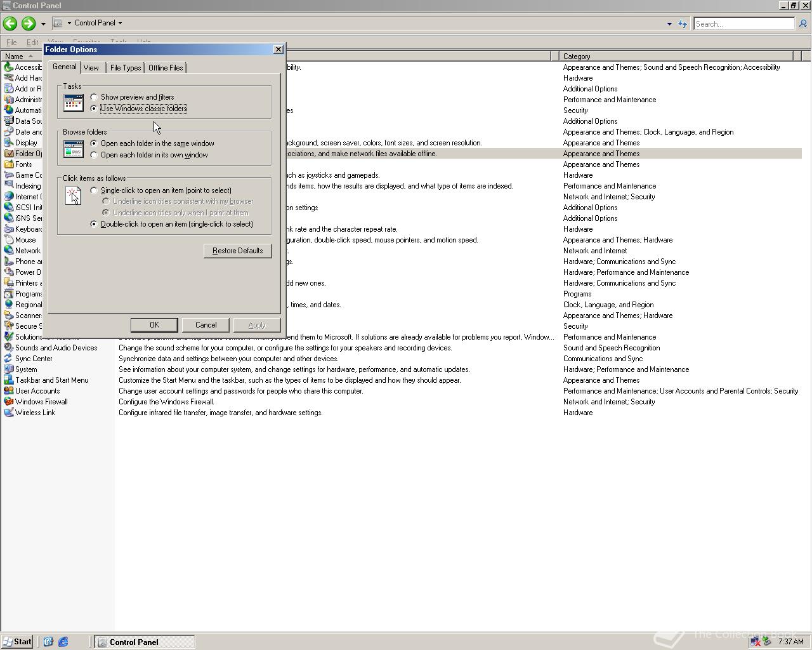Click the System icon in the list
The height and width of the screenshot is (650, 812).
coord(8,369)
